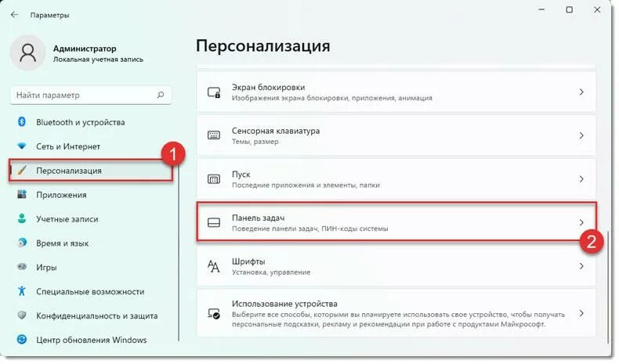Screen dimensions: 619x364
Task: Select Персонализация in sidebar
Action: point(91,171)
